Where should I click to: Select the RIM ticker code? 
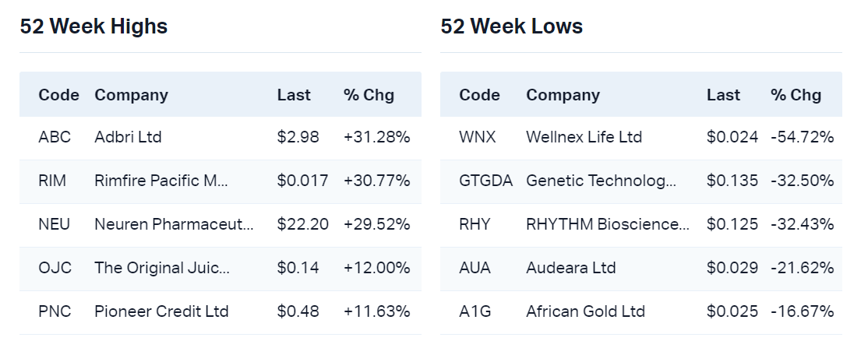52,181
